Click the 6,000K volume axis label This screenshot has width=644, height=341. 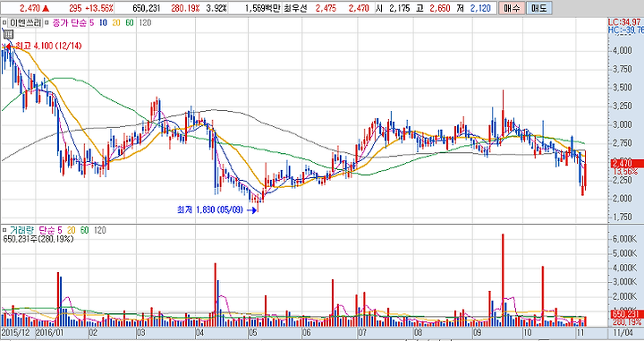[x=625, y=239]
